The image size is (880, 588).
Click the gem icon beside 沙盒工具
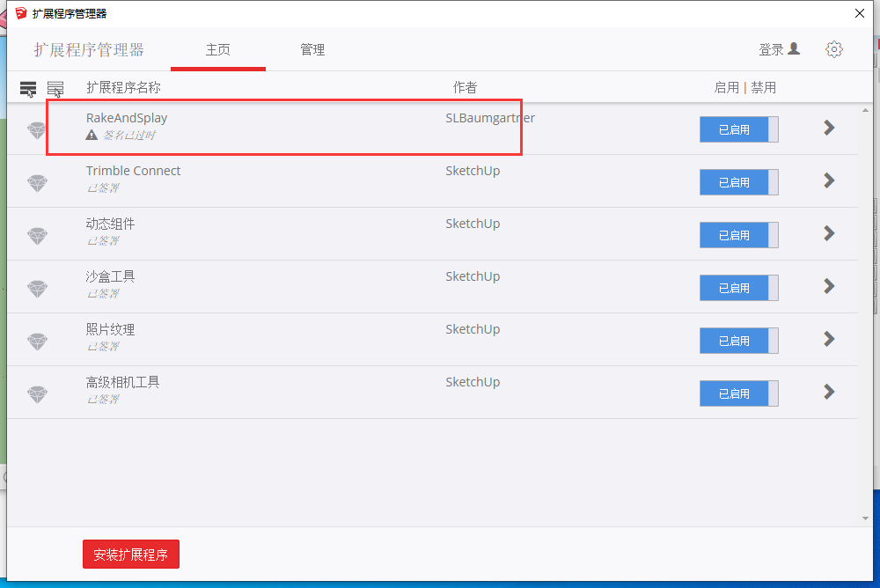click(37, 289)
